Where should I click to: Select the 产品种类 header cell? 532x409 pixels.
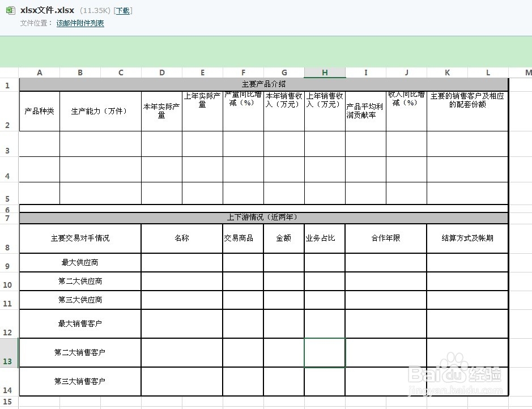[x=39, y=111]
